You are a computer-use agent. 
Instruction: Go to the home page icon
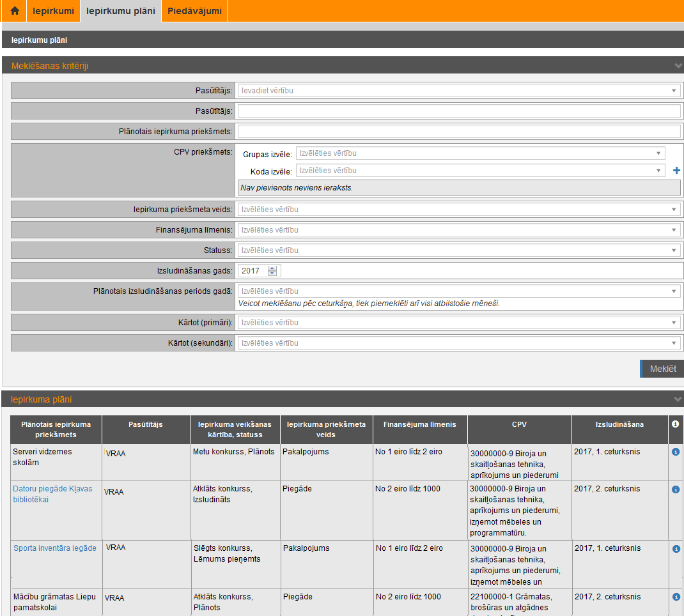[15, 11]
